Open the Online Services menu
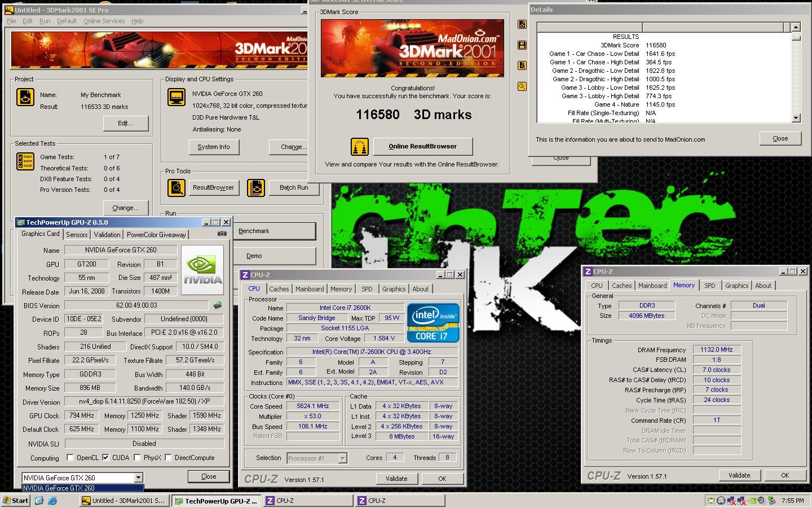 coord(104,21)
